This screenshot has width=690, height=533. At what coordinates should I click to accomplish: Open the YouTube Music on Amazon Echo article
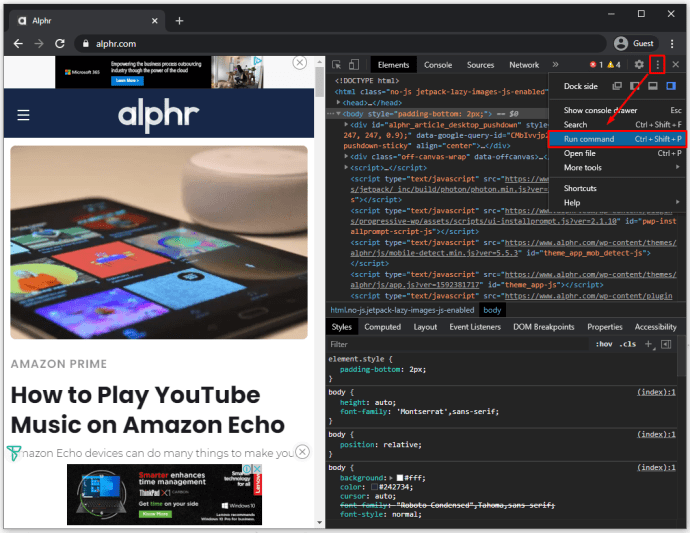147,410
